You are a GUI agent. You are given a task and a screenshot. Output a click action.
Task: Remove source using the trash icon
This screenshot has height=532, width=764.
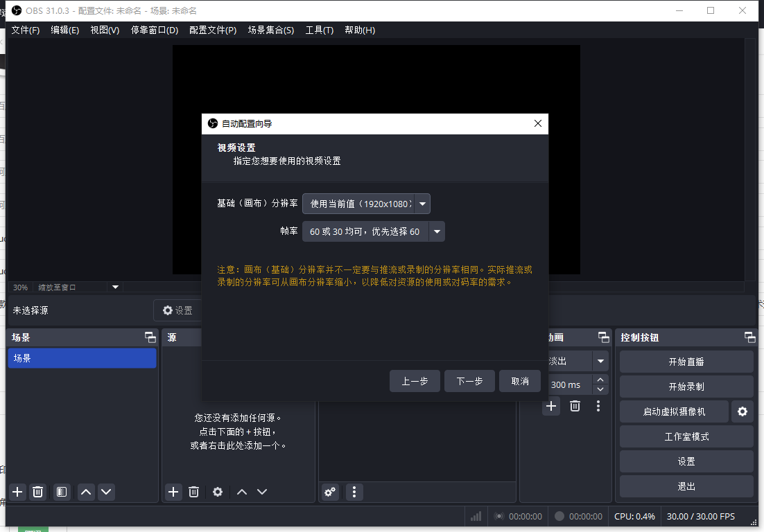(x=195, y=492)
